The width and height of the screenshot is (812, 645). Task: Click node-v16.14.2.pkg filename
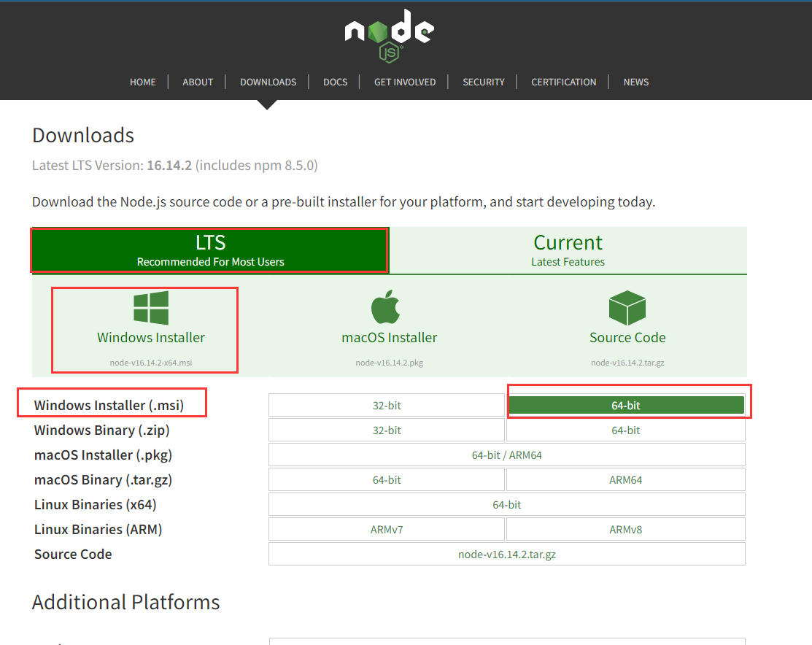[390, 363]
